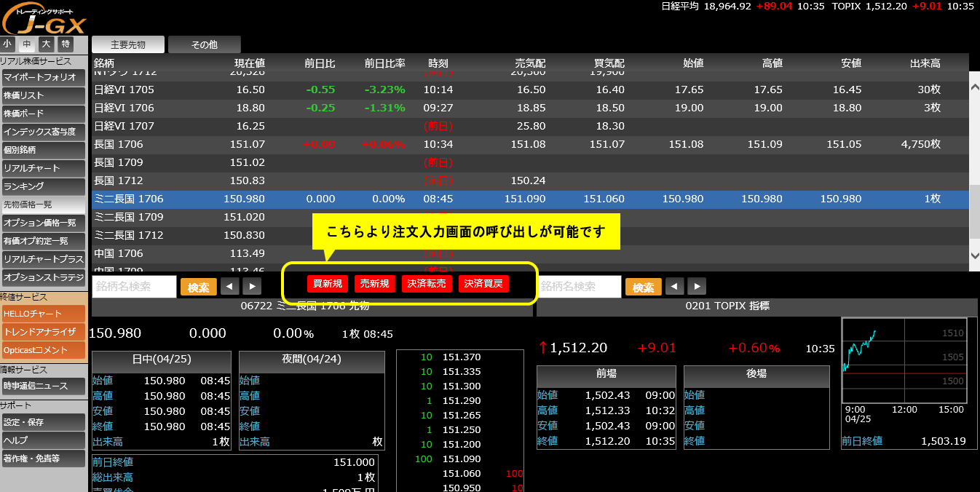
Task: Open 有価オプ約定一覧
Action: pos(44,241)
